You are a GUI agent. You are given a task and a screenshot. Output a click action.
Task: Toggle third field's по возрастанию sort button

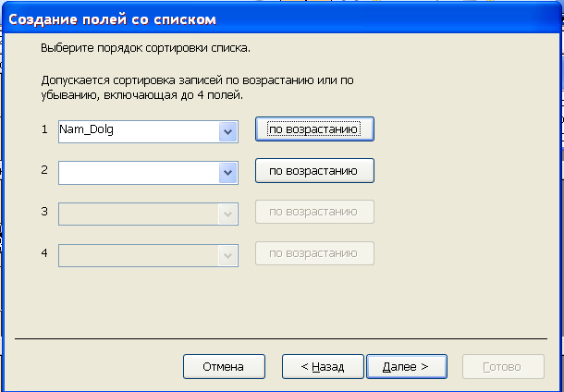(314, 212)
